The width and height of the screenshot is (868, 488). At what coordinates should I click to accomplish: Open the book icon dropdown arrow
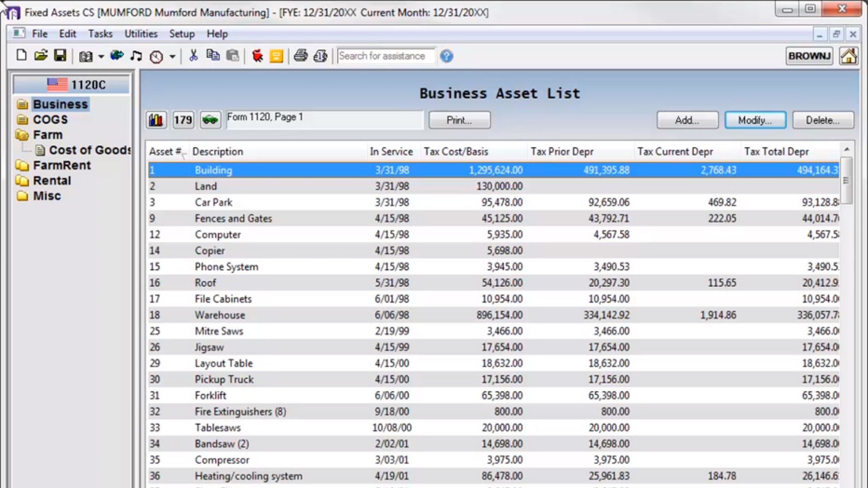click(101, 56)
